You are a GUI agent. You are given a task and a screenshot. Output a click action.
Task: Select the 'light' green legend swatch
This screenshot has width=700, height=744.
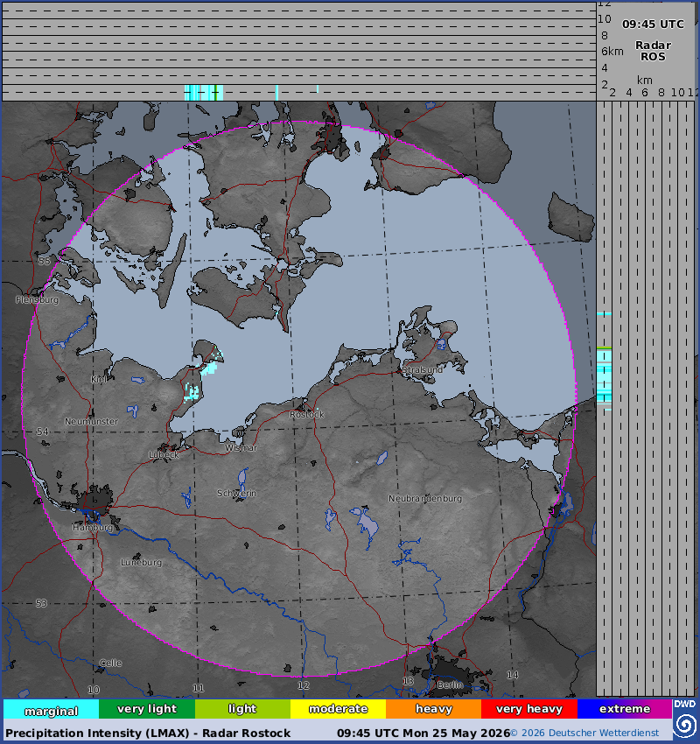[242, 710]
